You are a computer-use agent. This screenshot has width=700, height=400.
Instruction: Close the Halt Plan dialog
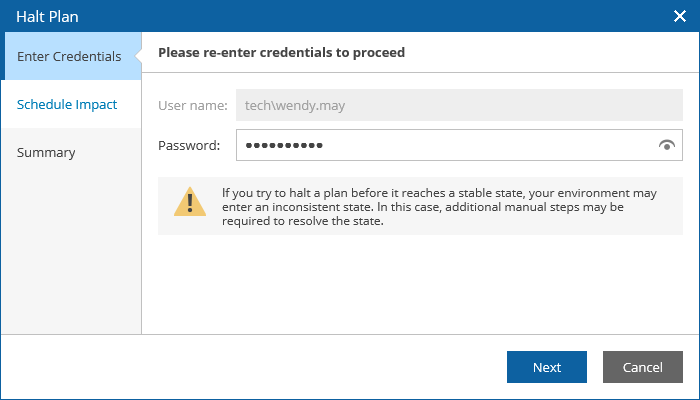pos(679,16)
